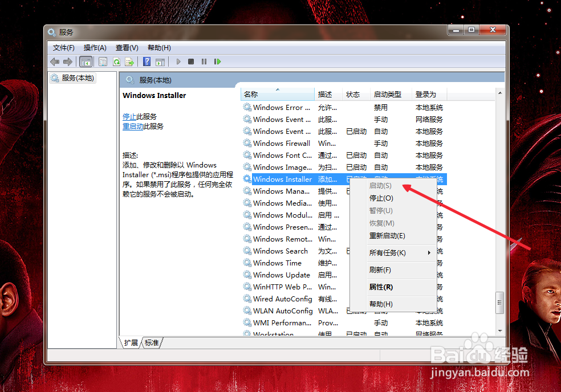Open the 文件(F) menu
This screenshot has height=392, width=561.
(x=64, y=47)
